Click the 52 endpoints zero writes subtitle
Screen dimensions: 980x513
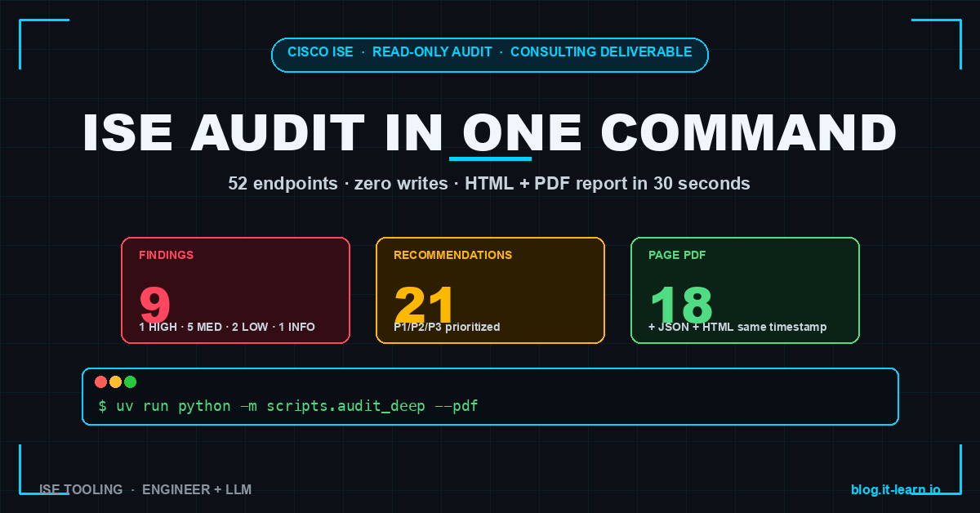(489, 184)
